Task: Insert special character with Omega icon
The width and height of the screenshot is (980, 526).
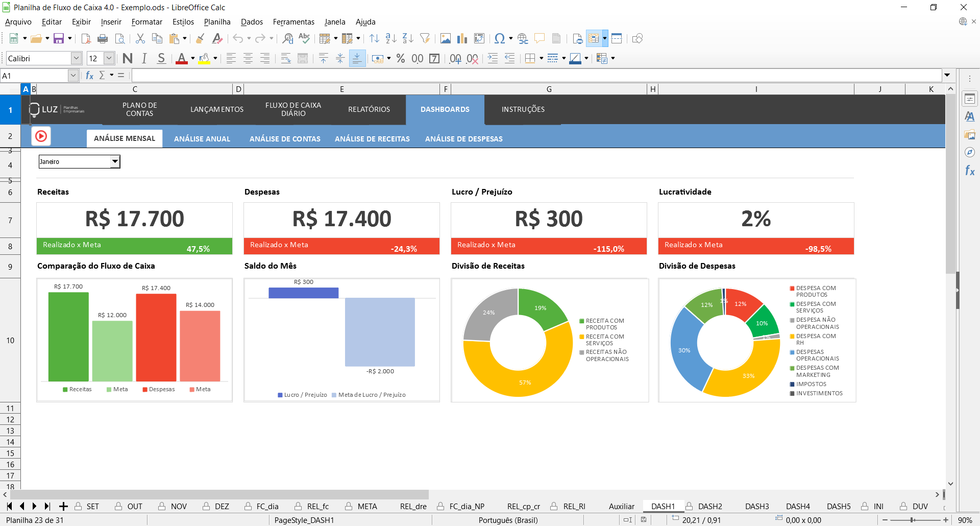Action: pyautogui.click(x=500, y=39)
